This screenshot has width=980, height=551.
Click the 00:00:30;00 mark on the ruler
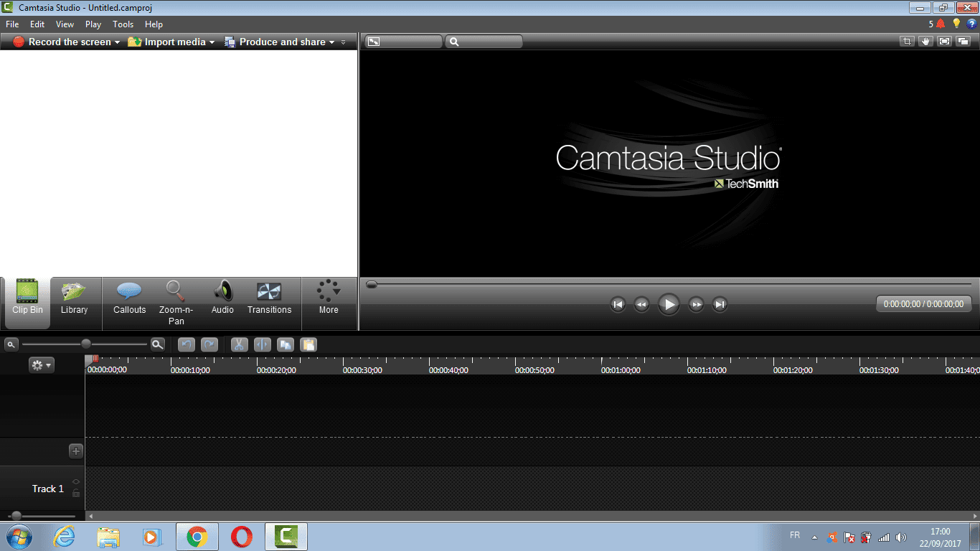[362, 370]
